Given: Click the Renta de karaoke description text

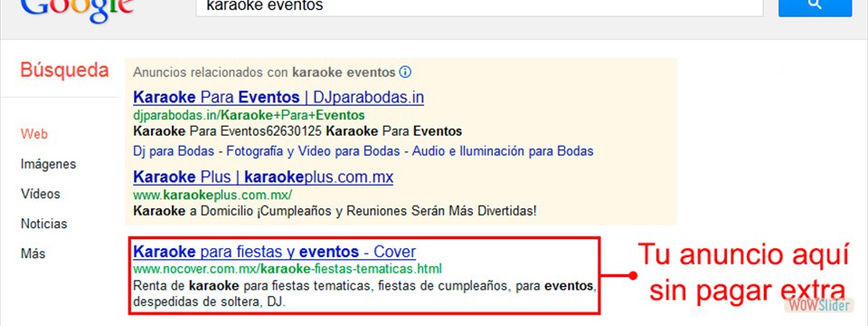Looking at the screenshot, I should [x=365, y=294].
